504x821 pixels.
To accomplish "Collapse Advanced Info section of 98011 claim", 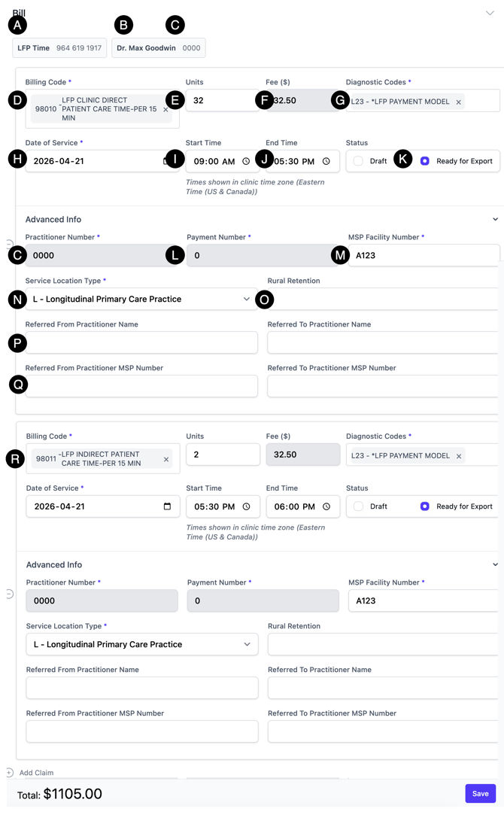I will coord(495,564).
